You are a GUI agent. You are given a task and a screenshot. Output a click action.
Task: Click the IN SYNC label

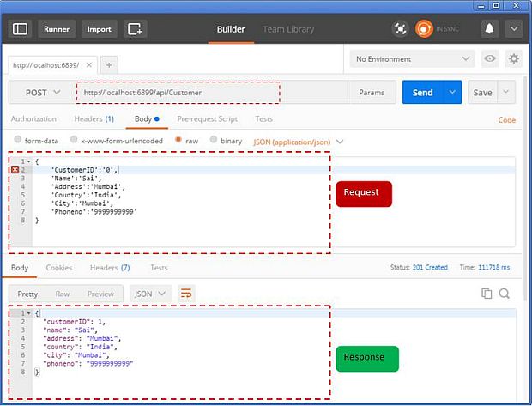[x=448, y=29]
